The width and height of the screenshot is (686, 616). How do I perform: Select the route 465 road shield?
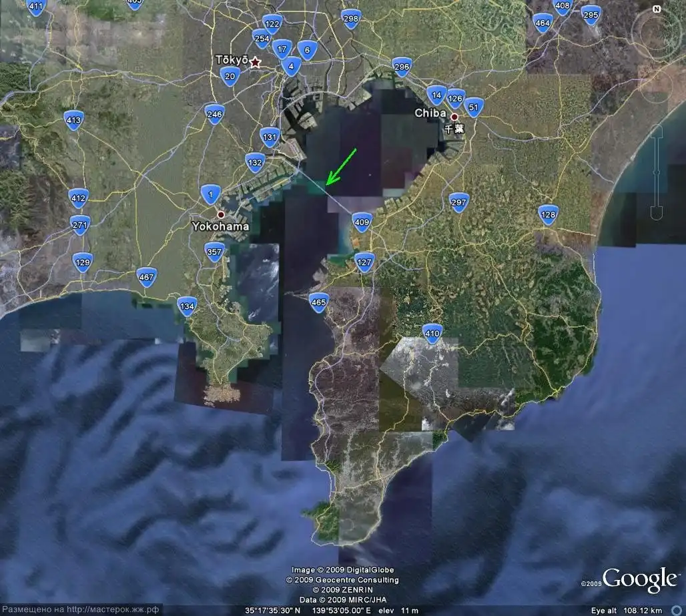(319, 302)
